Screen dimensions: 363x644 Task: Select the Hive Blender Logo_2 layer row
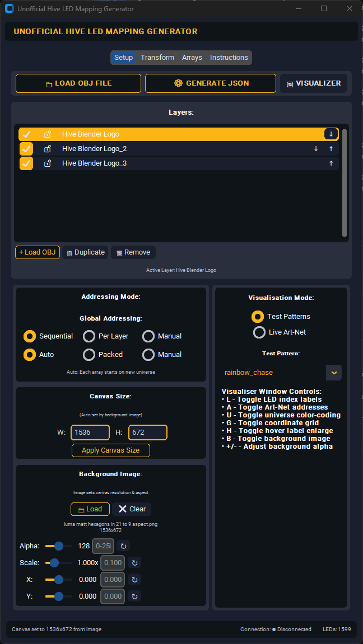178,149
